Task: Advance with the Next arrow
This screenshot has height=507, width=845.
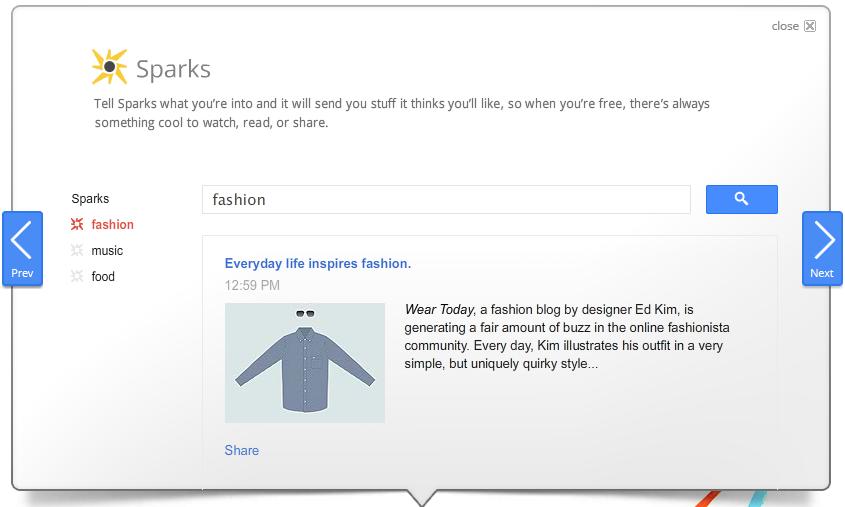Action: click(822, 248)
